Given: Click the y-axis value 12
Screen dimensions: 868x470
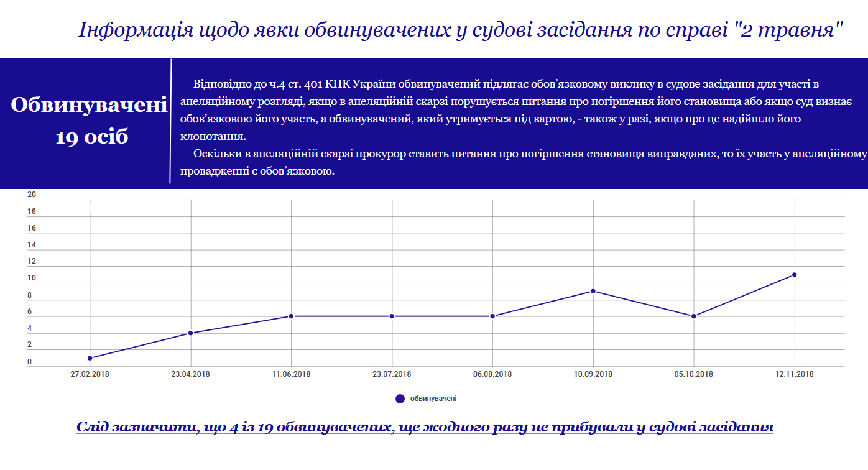Looking at the screenshot, I should coord(32,262).
